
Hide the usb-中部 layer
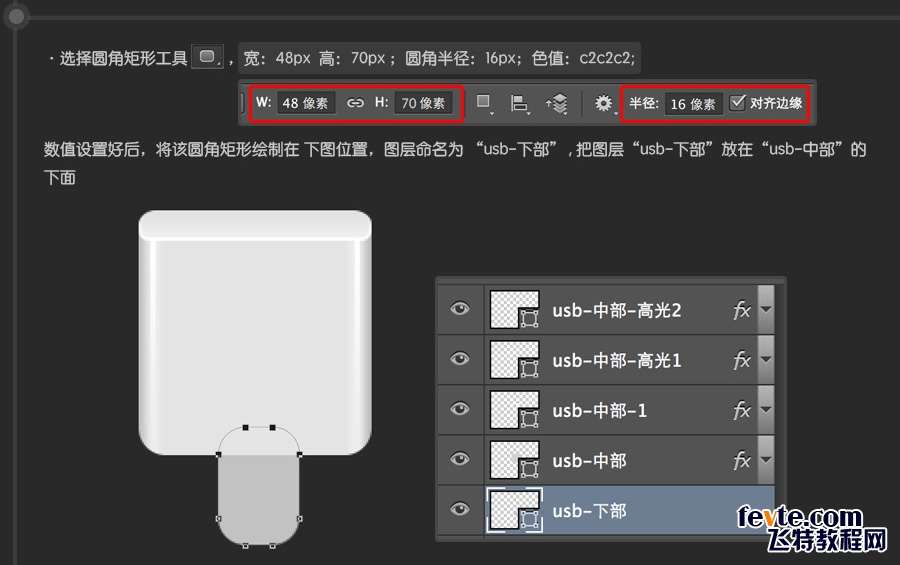pyautogui.click(x=460, y=459)
